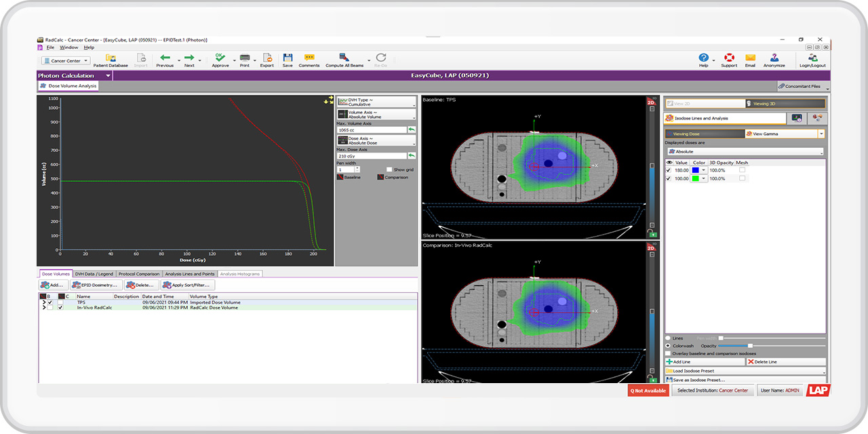Screen dimensions: 868x434
Task: Click the Max. Volume Axis input field
Action: [x=371, y=130]
